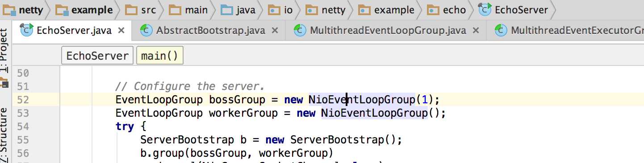The height and width of the screenshot is (163, 644).
Task: Switch to the EchoServer.java tab
Action: pyautogui.click(x=72, y=31)
